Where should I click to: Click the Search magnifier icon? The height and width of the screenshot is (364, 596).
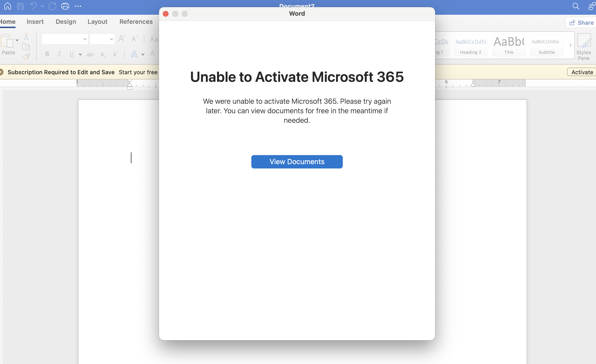click(576, 6)
